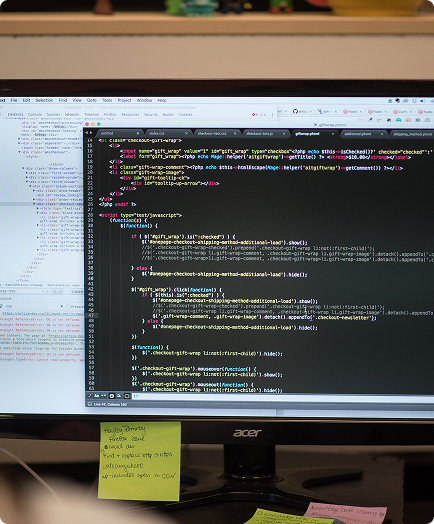Open the Project menu

124,100
